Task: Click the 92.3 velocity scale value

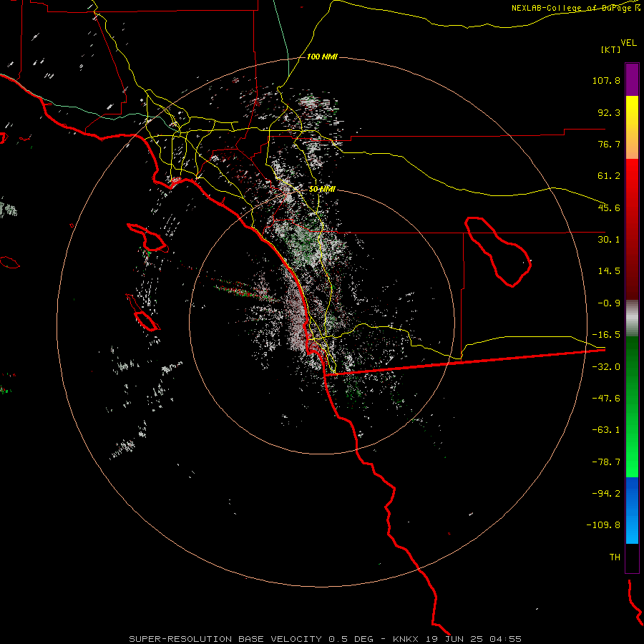Action: [x=609, y=112]
